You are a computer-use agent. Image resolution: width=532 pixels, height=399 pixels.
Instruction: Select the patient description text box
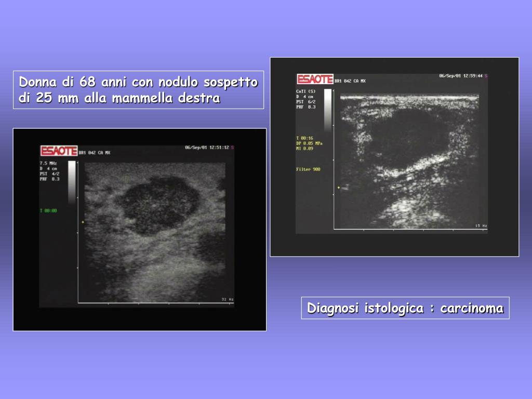(138, 90)
